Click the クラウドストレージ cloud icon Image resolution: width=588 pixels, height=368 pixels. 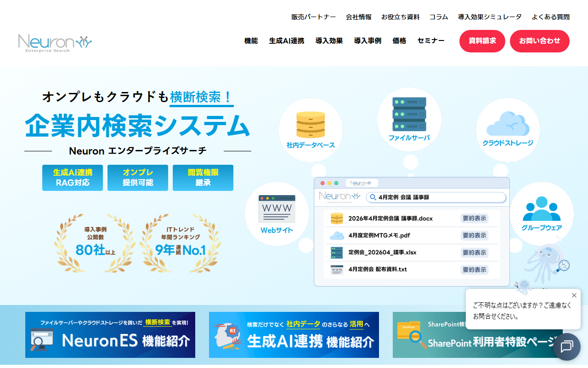pos(507,123)
